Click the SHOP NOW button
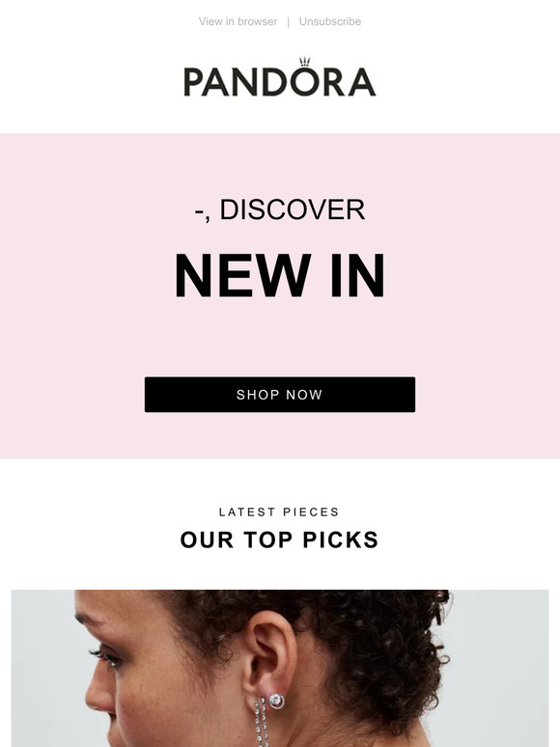This screenshot has width=560, height=747. click(280, 395)
